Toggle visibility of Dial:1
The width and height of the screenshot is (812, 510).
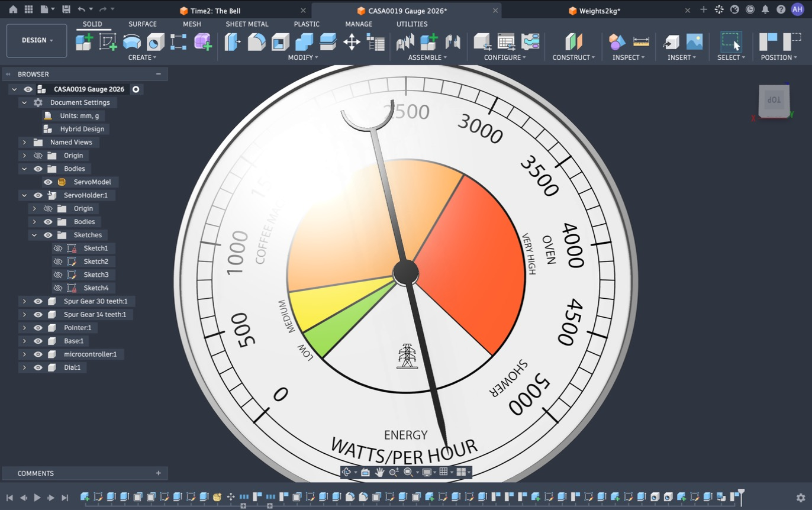[38, 367]
